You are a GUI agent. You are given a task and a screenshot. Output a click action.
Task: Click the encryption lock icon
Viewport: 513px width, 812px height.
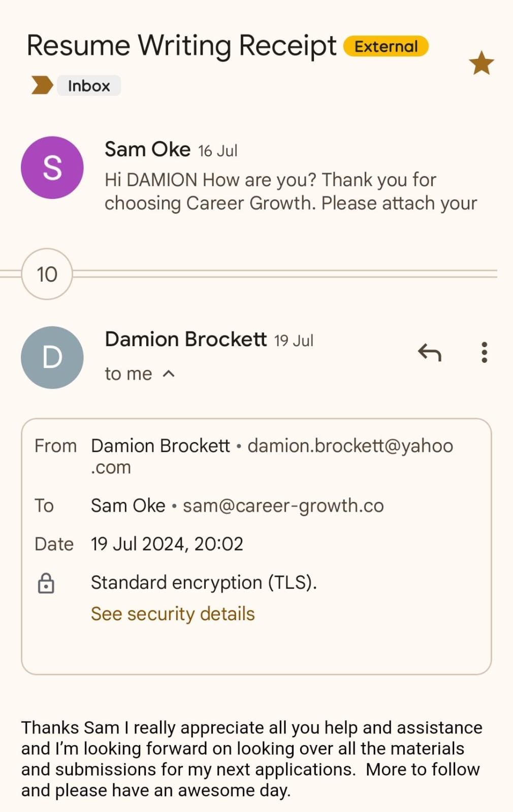click(x=46, y=583)
